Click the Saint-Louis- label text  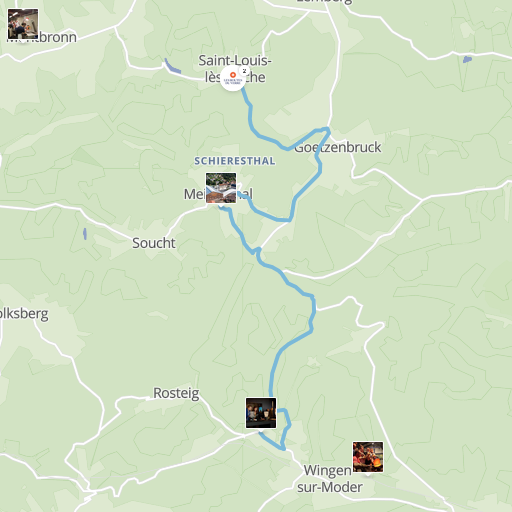(235, 61)
